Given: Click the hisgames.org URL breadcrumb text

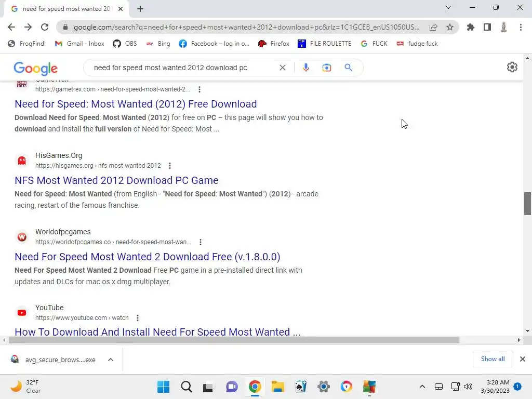Looking at the screenshot, I should [98, 166].
